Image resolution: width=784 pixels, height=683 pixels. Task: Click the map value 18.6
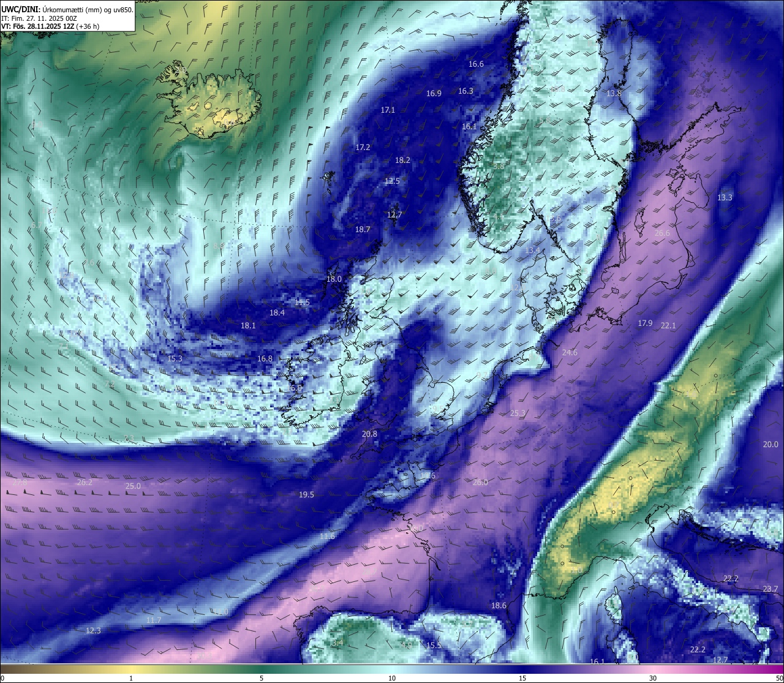(499, 605)
